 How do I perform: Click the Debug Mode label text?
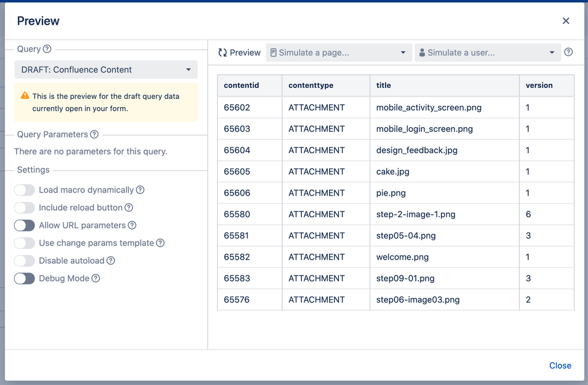64,278
